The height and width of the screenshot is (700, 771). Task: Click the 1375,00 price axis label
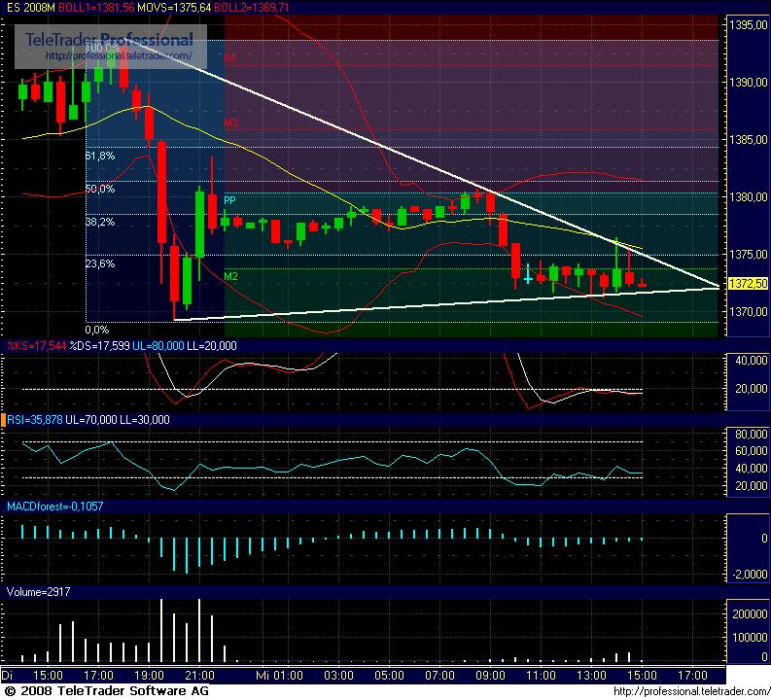[x=748, y=254]
